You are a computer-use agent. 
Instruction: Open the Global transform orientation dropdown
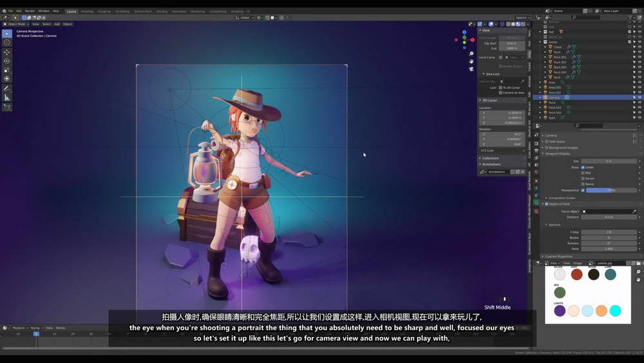(x=245, y=17)
